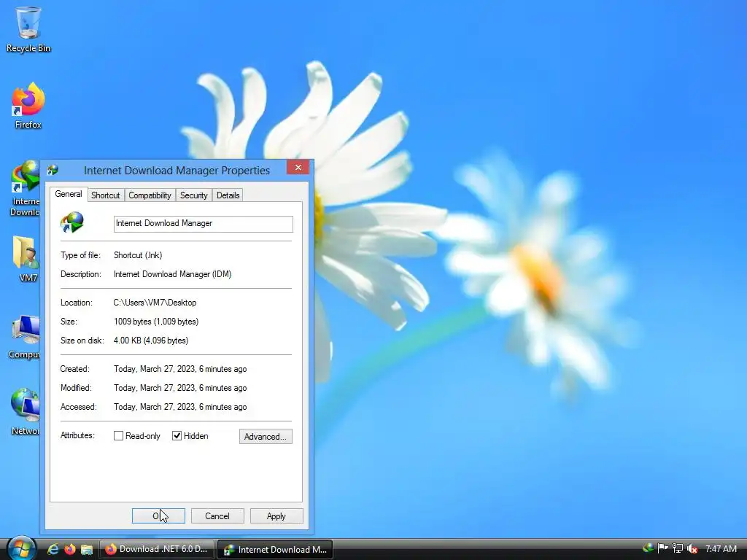This screenshot has height=560, width=747.
Task: Click the '4.00 KB (4,096 bytes)' value
Action: click(151, 341)
